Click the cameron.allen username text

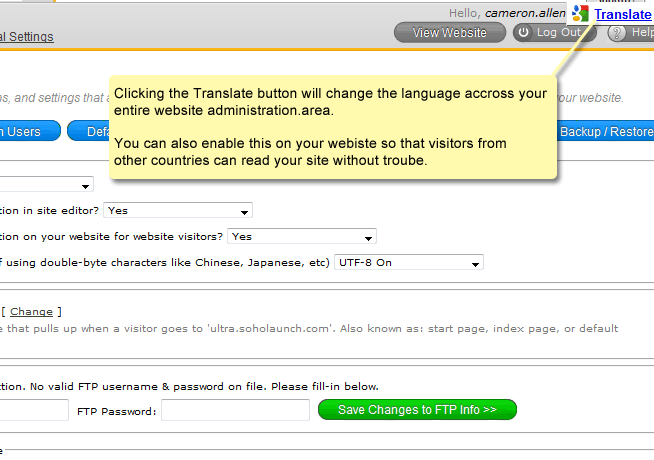525,13
